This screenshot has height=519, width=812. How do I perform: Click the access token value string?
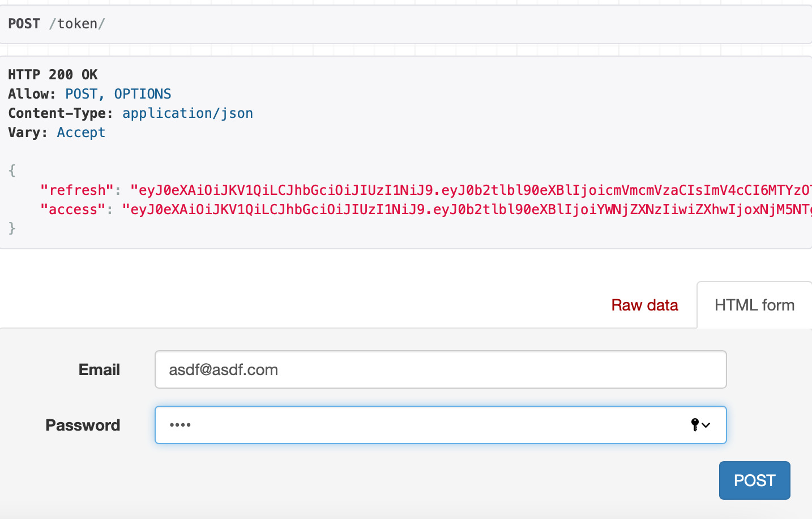[467, 210]
